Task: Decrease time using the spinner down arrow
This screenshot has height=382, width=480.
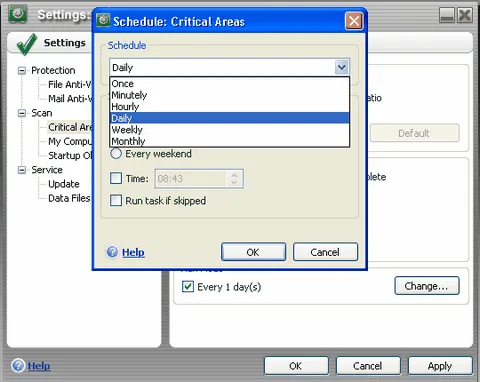Action: (x=234, y=183)
